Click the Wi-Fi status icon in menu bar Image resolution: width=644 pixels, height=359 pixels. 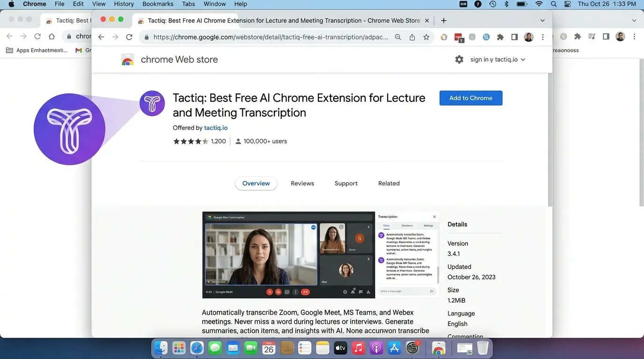pyautogui.click(x=539, y=4)
